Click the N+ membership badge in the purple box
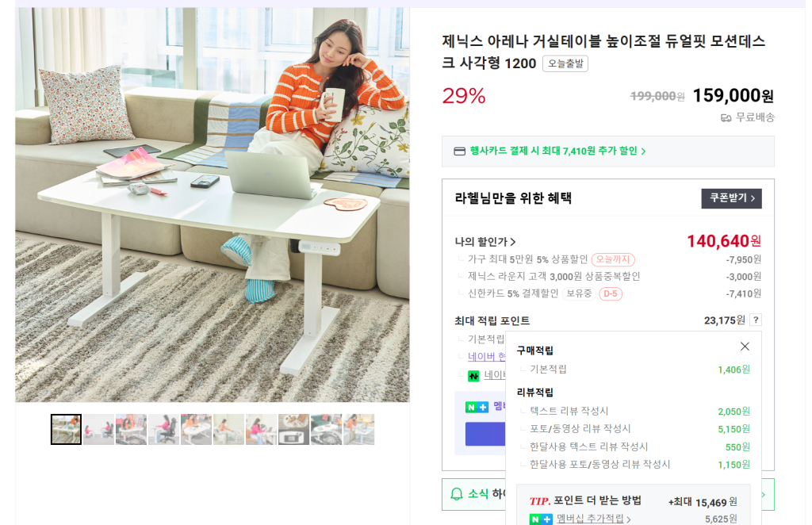 [x=477, y=407]
